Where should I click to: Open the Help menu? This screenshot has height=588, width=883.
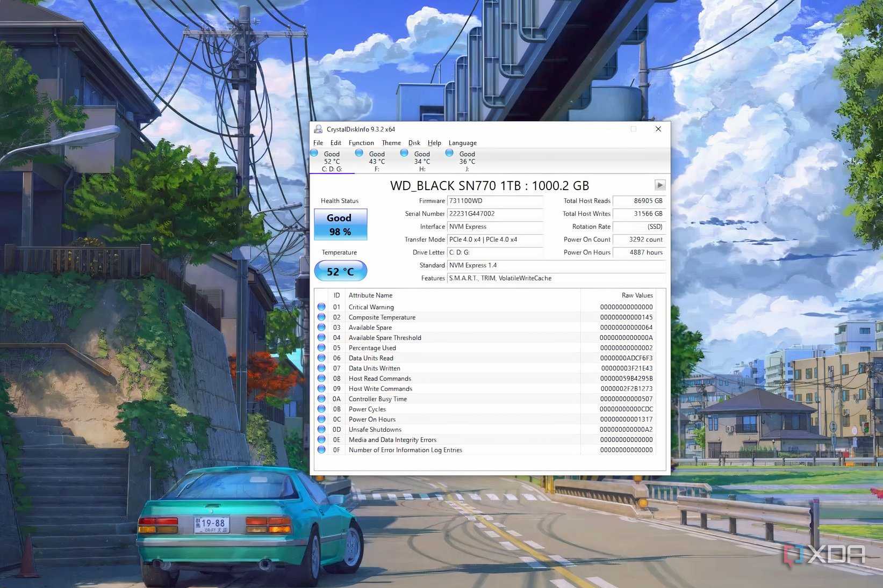click(434, 143)
